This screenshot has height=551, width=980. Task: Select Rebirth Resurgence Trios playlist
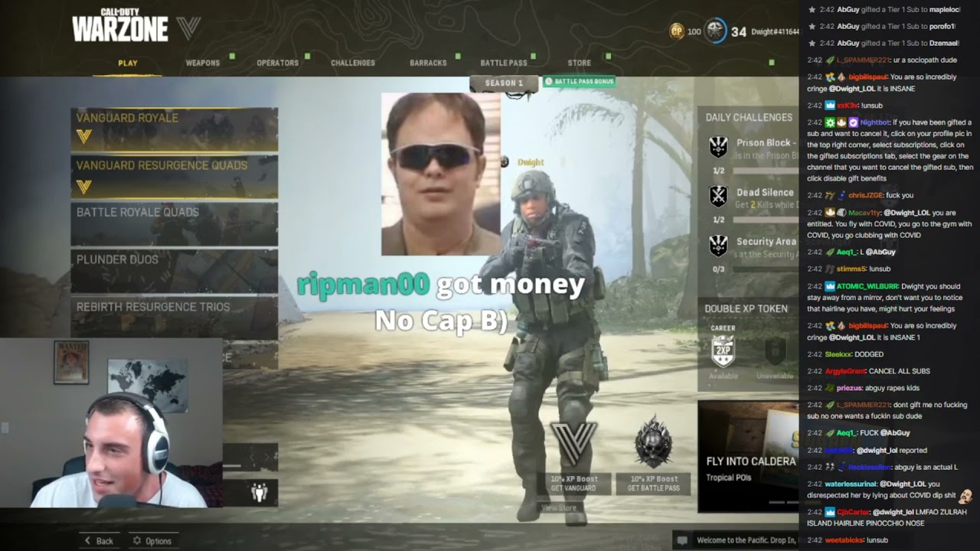point(175,317)
